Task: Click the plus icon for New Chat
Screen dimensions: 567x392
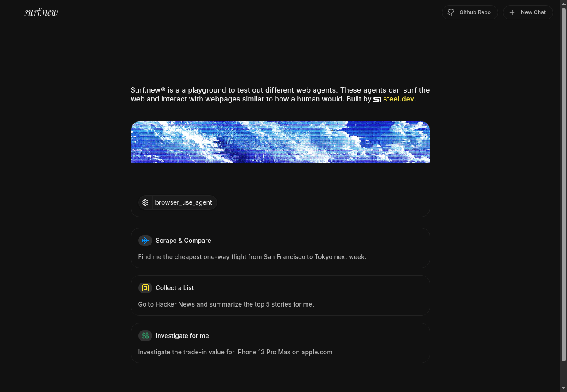Action: [x=512, y=12]
